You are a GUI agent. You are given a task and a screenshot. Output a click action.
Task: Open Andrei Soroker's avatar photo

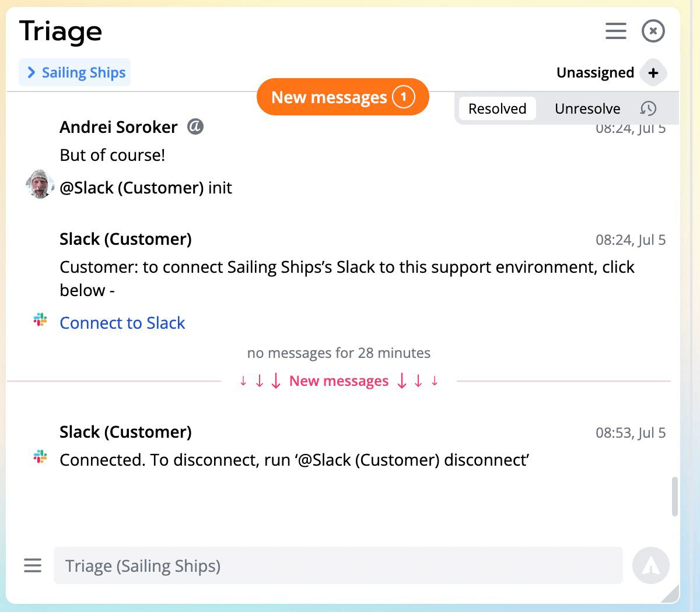(40, 184)
